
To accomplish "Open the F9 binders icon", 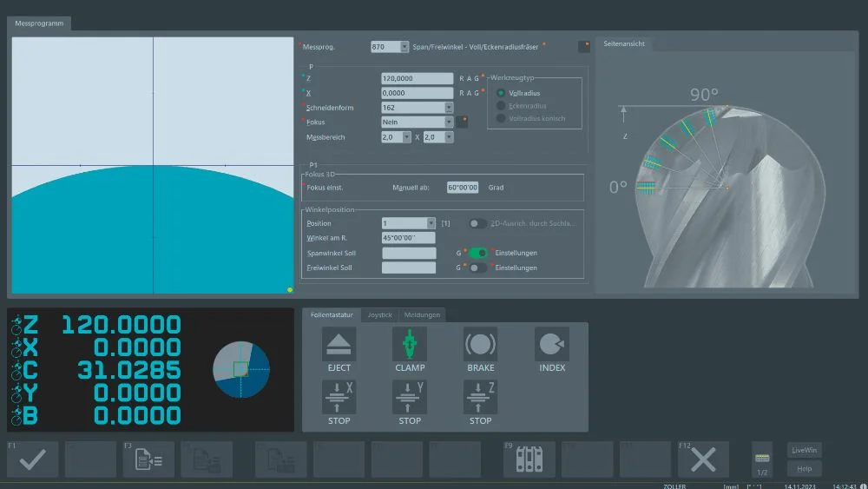I will click(529, 459).
